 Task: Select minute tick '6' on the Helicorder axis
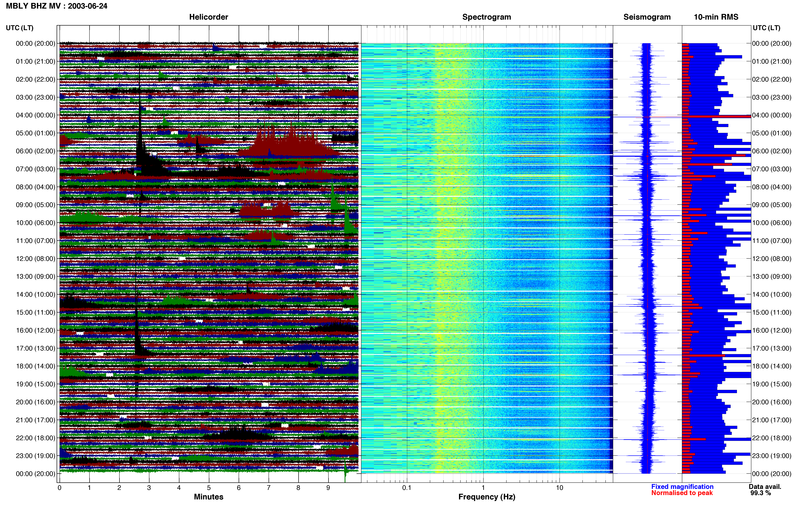tap(239, 488)
